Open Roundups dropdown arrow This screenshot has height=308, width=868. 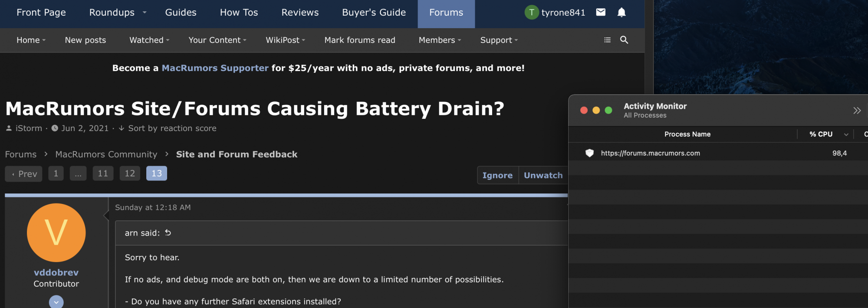point(145,13)
